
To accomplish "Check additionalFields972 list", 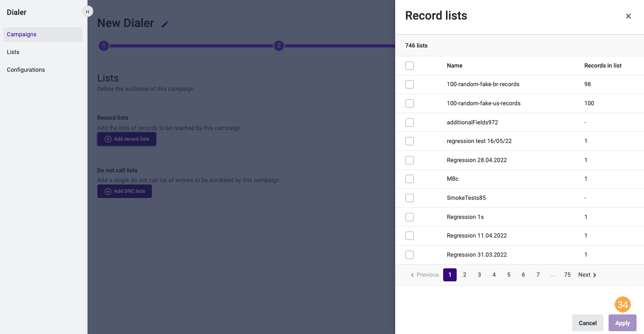I will [x=410, y=122].
